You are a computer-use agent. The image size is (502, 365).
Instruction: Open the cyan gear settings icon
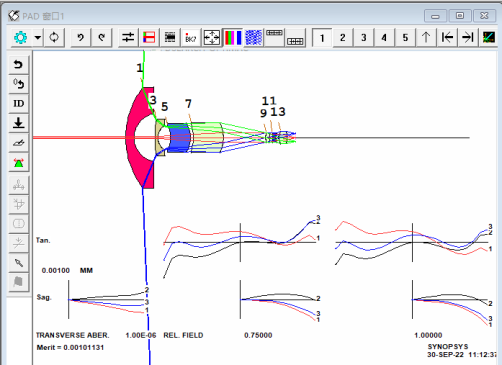coord(21,37)
